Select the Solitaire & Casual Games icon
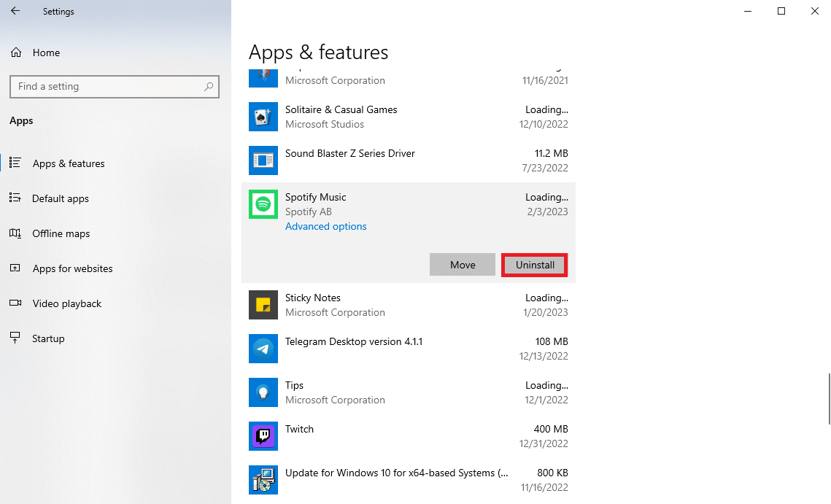 (263, 117)
